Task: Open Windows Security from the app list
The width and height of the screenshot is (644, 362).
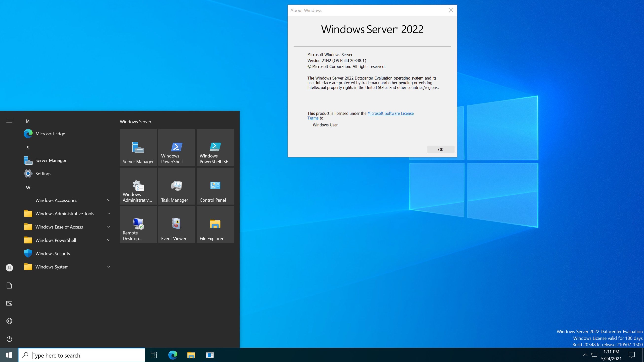Action: [x=53, y=253]
